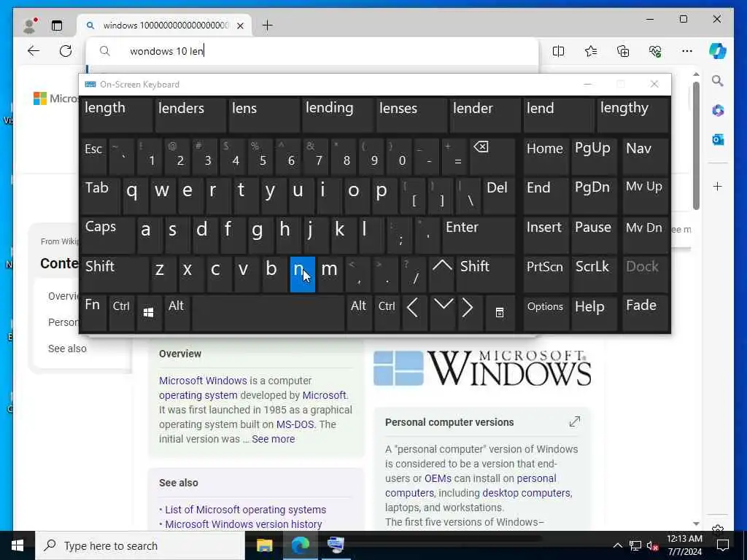Expand Personal computer versions card

tap(575, 421)
